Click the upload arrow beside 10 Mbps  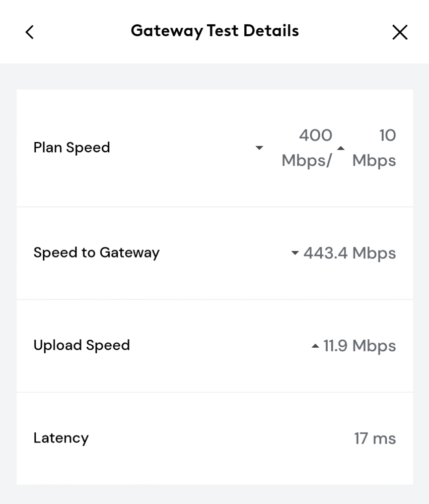coord(341,148)
